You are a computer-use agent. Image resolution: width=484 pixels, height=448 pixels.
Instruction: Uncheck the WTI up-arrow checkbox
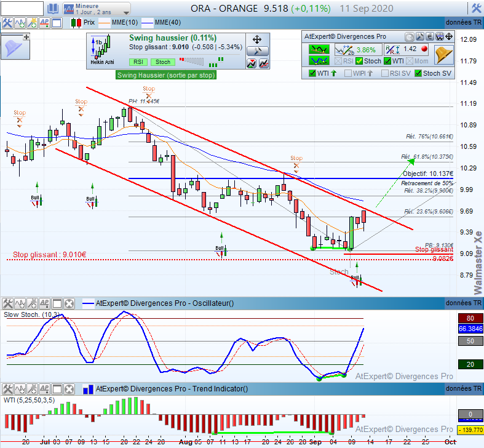coord(312,73)
